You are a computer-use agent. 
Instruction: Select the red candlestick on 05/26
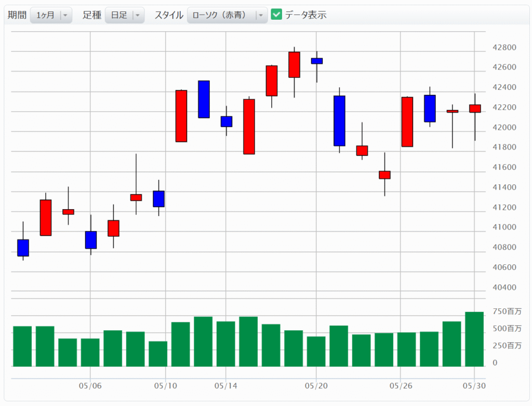pos(407,122)
